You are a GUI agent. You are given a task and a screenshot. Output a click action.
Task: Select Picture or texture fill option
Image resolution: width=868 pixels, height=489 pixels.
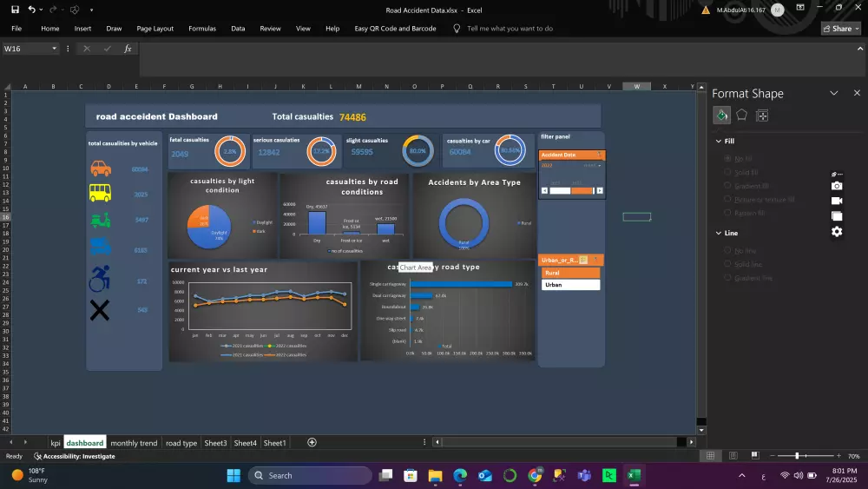pyautogui.click(x=727, y=200)
